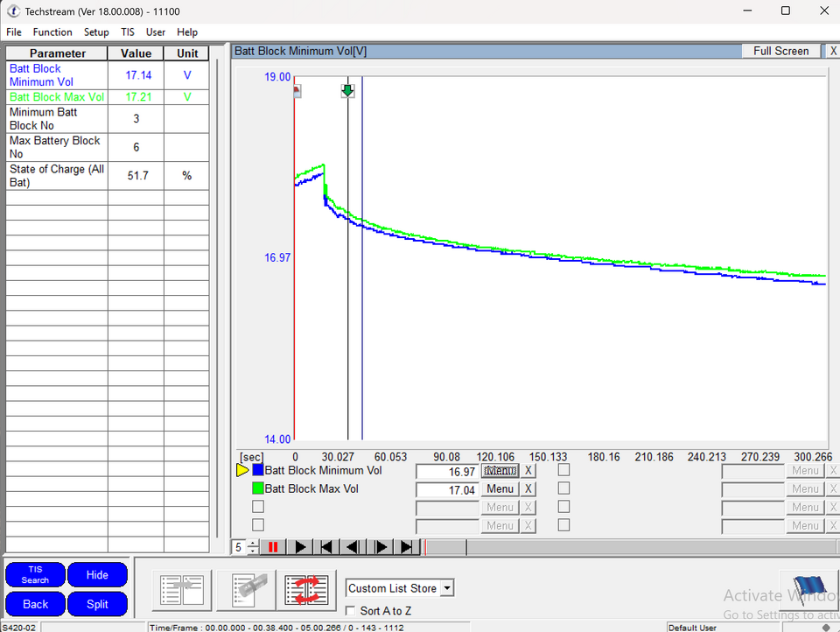Click the red flag marker on graph
The width and height of the screenshot is (840, 632).
(x=297, y=90)
